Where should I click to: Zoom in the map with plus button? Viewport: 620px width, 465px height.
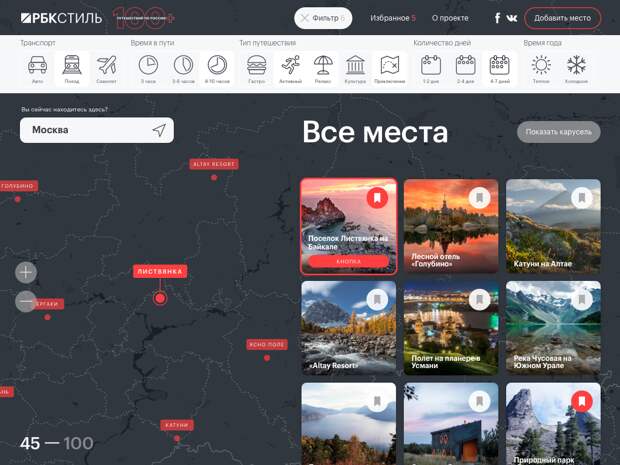pos(26,272)
